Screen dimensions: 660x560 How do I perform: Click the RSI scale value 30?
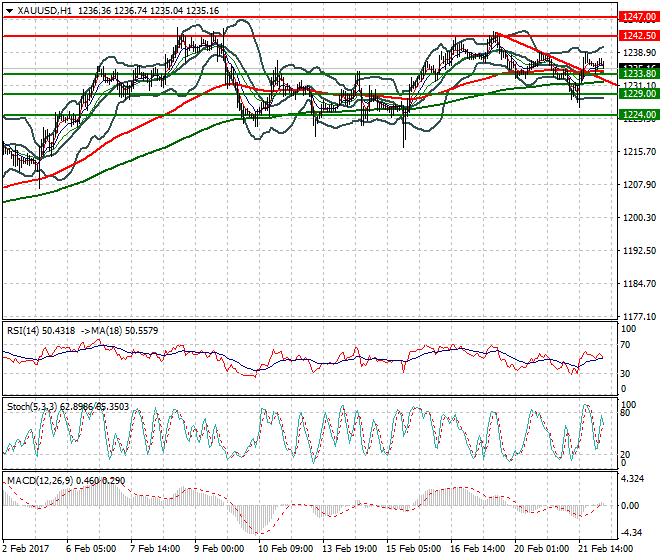pos(626,374)
